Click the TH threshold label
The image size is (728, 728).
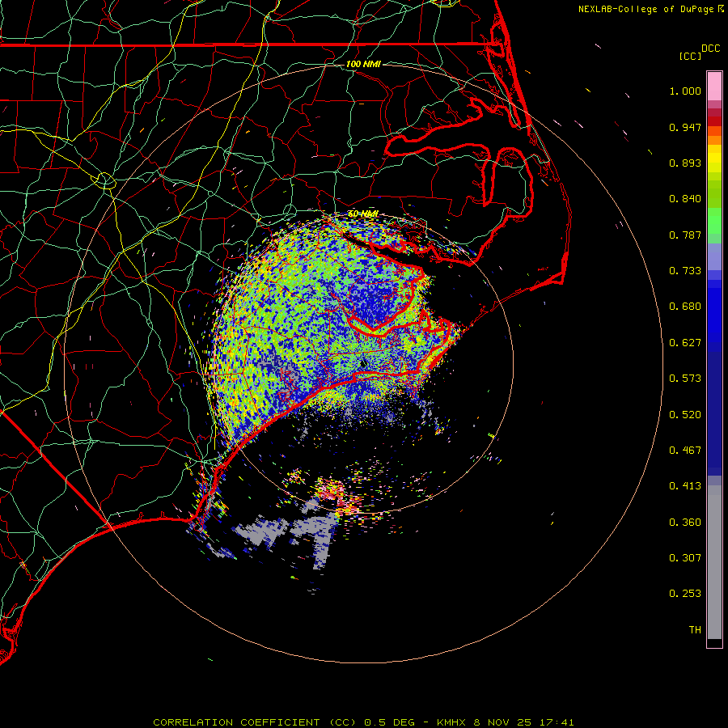[695, 630]
